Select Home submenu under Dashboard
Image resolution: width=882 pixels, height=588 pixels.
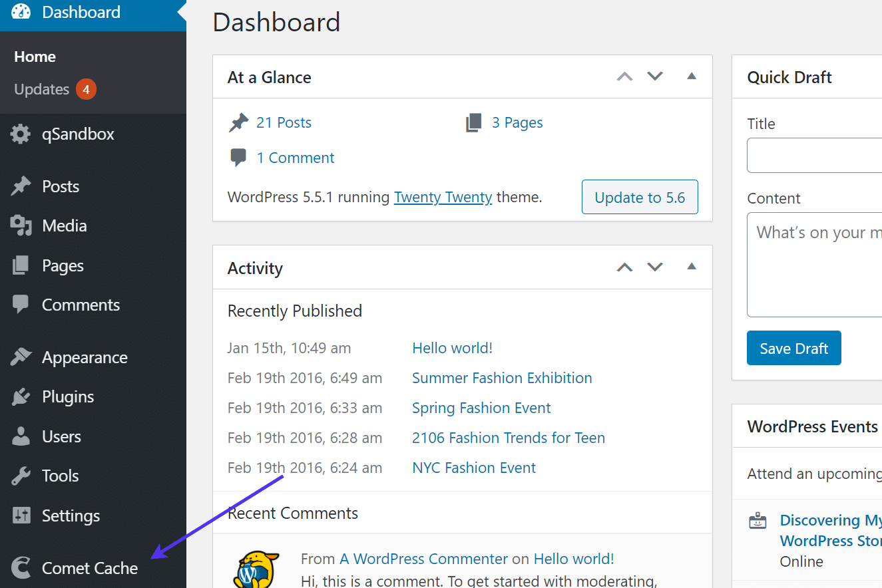click(x=35, y=57)
